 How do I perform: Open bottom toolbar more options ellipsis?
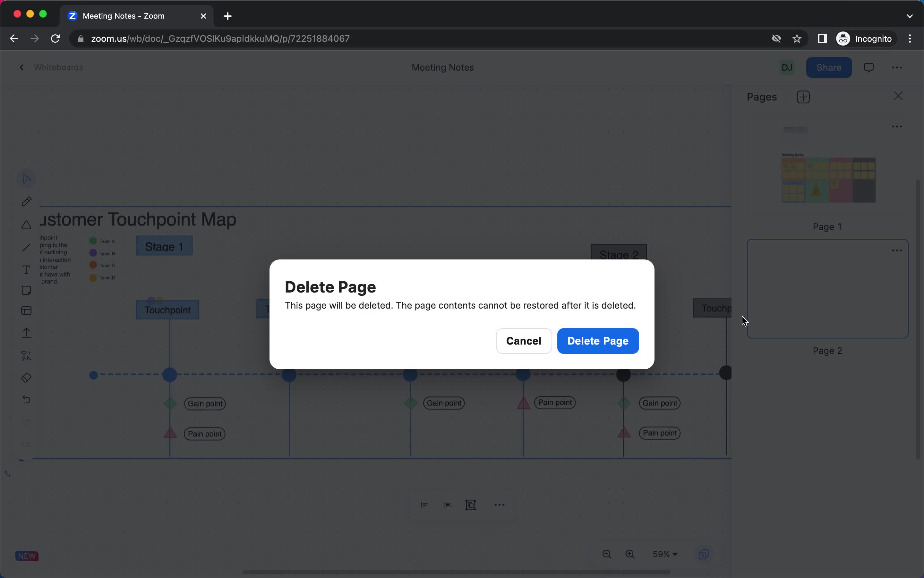point(499,505)
